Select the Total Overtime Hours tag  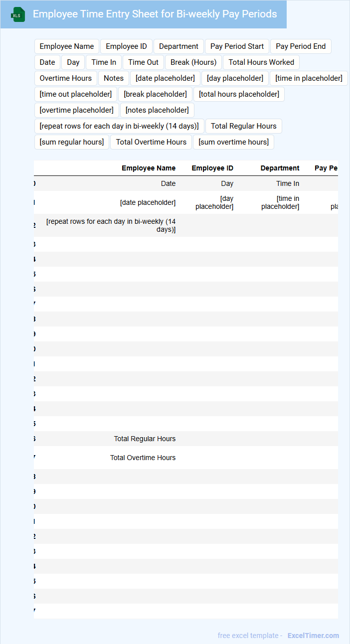point(151,142)
